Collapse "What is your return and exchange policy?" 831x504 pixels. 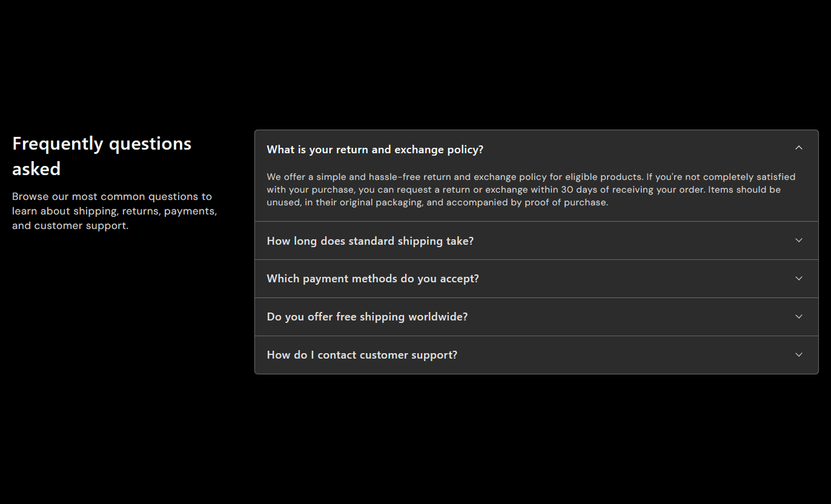(x=536, y=150)
